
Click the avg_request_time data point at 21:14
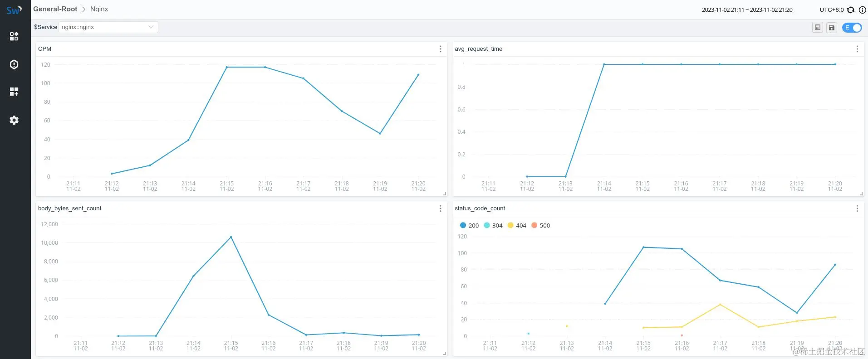(x=604, y=64)
